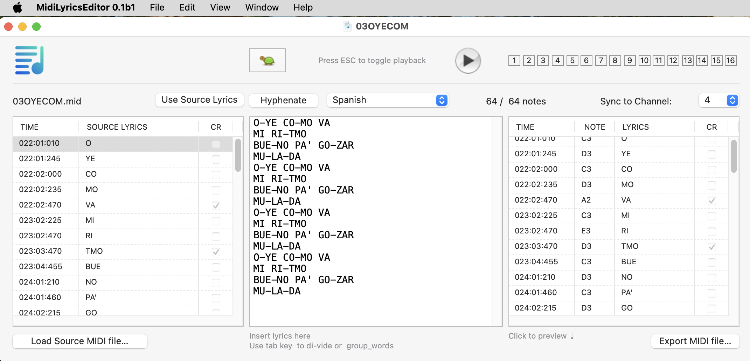The height and width of the screenshot is (361, 750).
Task: Click the last MU-LA-DA line in editor
Action: click(x=276, y=291)
